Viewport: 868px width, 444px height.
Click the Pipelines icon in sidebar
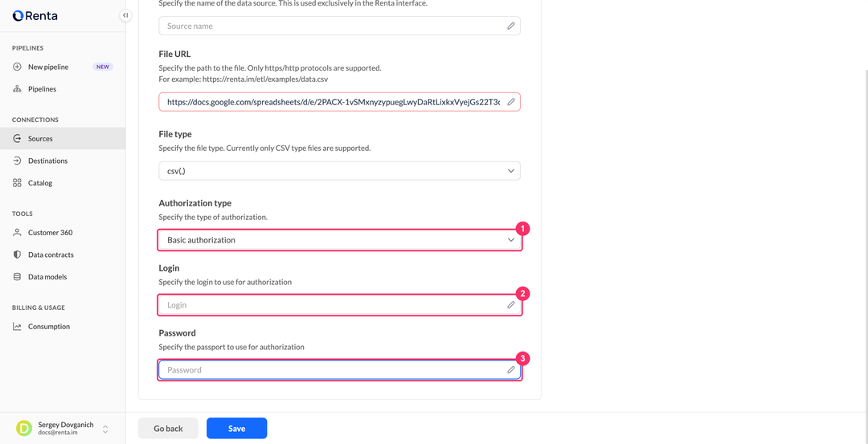click(x=17, y=89)
